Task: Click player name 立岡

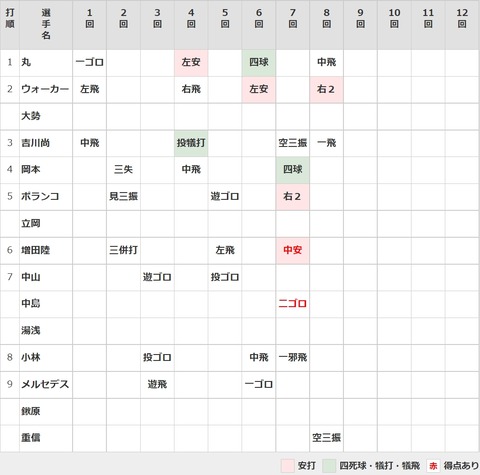Action: (x=31, y=223)
